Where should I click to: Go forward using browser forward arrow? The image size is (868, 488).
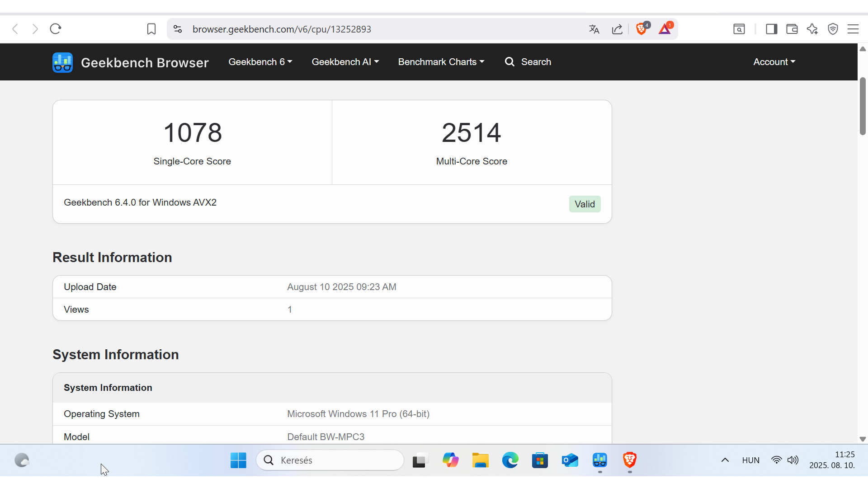(35, 29)
